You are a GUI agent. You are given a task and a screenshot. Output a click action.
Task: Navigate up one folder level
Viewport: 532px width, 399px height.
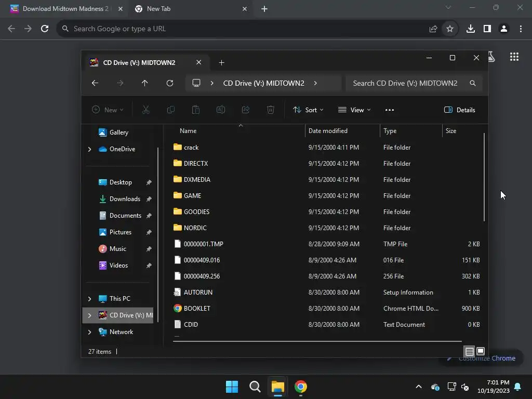[x=145, y=83]
